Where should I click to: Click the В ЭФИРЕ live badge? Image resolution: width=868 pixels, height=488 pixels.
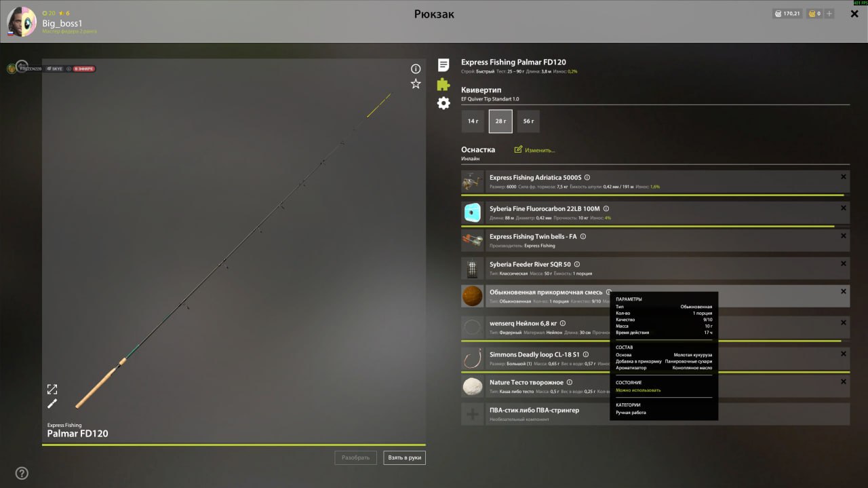(84, 69)
